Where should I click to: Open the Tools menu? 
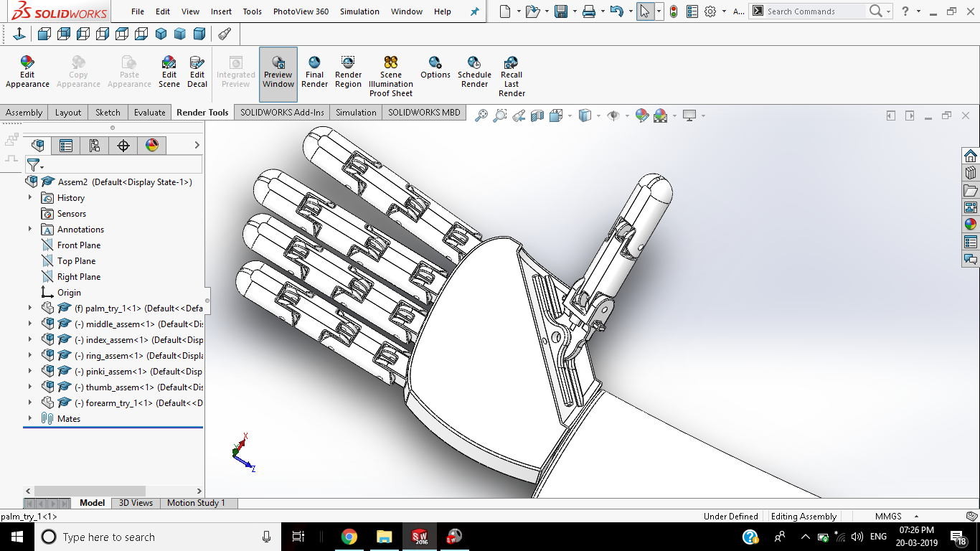(x=253, y=11)
